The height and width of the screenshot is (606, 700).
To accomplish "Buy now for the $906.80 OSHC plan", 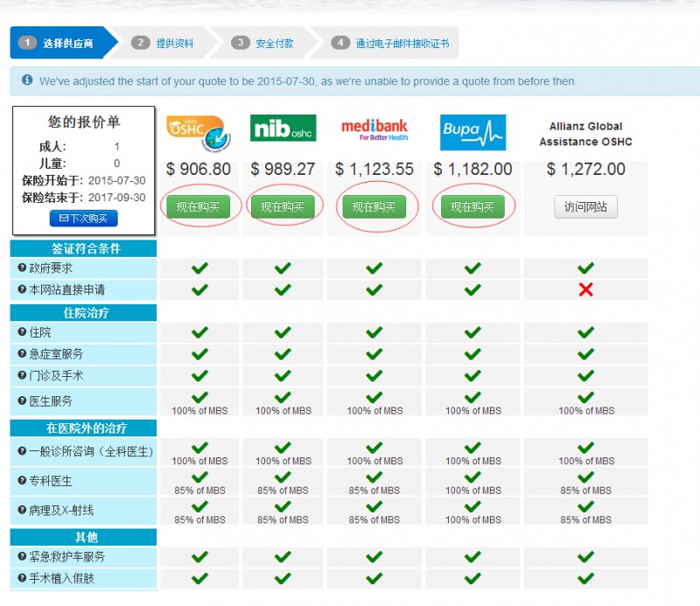I will pos(199,206).
